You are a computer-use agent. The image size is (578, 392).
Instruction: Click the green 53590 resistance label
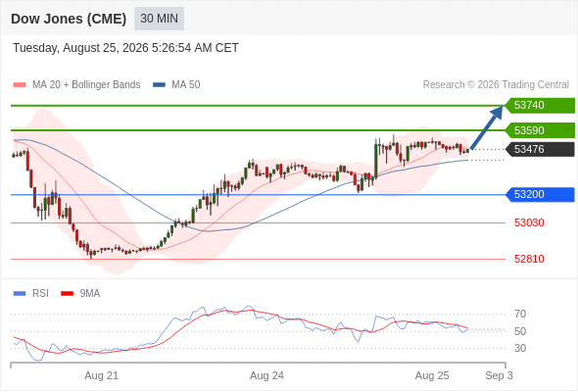pyautogui.click(x=540, y=130)
